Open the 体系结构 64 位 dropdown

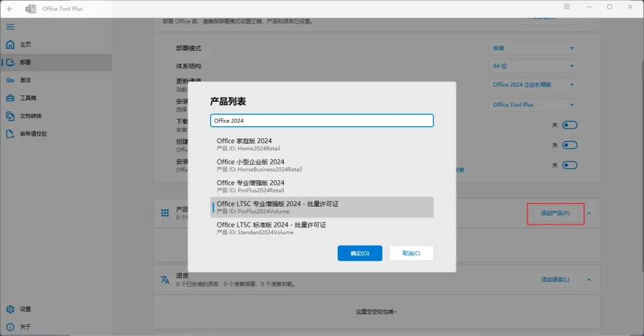(533, 66)
